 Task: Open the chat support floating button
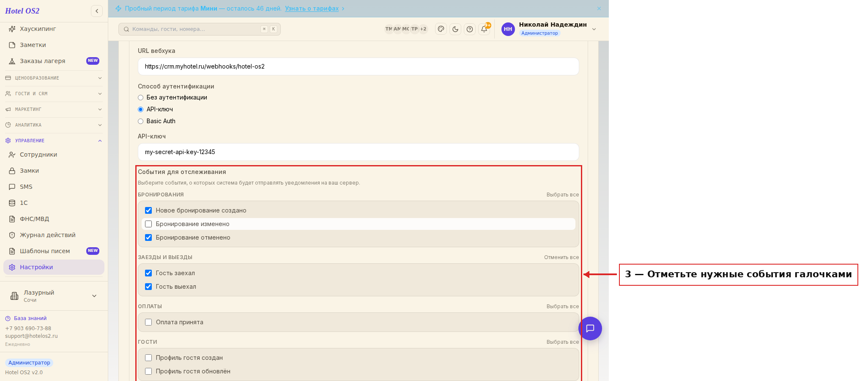click(x=590, y=329)
